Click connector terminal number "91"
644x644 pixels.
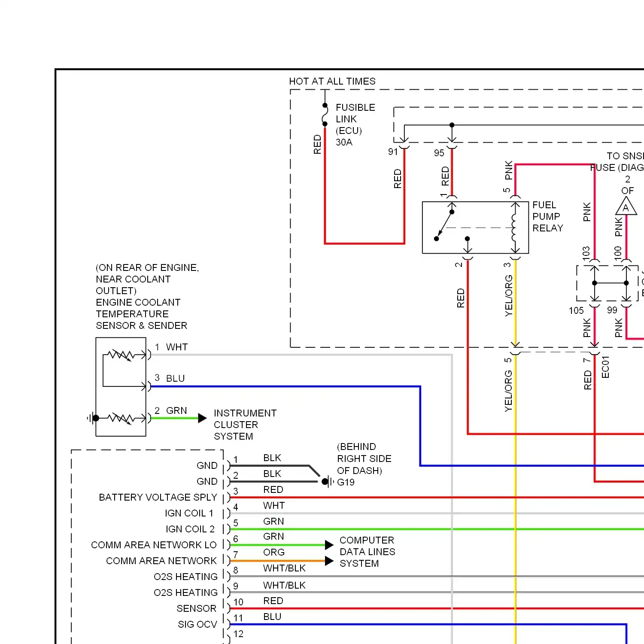[x=393, y=152]
